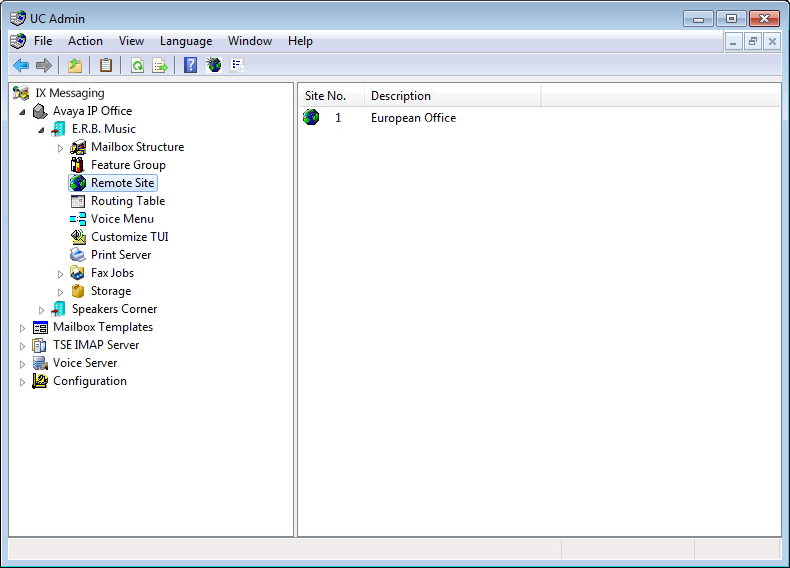Select the Feature Group tree label
Image resolution: width=790 pixels, height=568 pixels.
[x=128, y=165]
